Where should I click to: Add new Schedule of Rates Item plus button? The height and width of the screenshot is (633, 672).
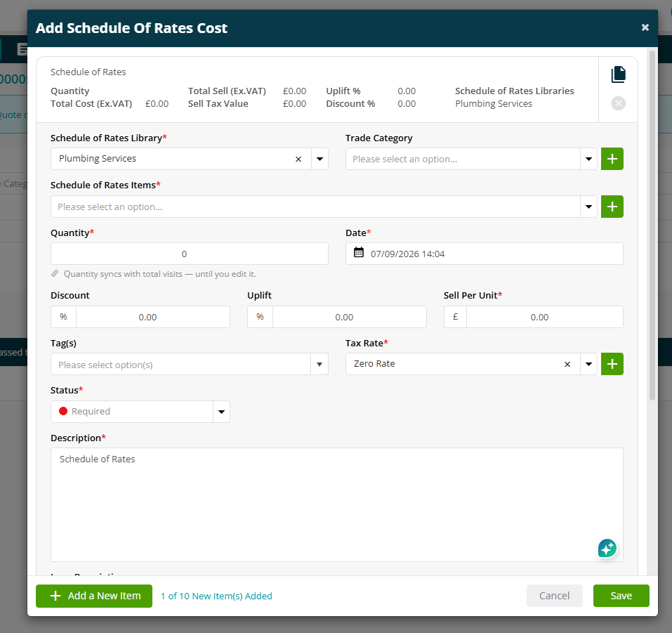coord(612,207)
